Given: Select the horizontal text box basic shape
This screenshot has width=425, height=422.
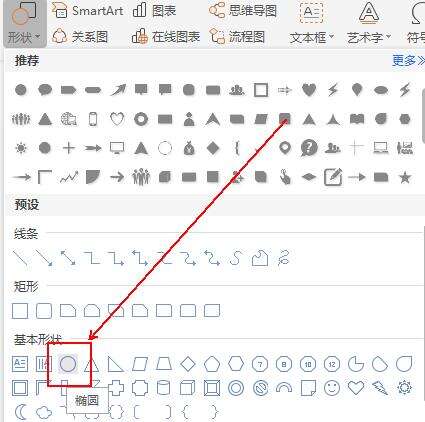Looking at the screenshot, I should tap(20, 364).
